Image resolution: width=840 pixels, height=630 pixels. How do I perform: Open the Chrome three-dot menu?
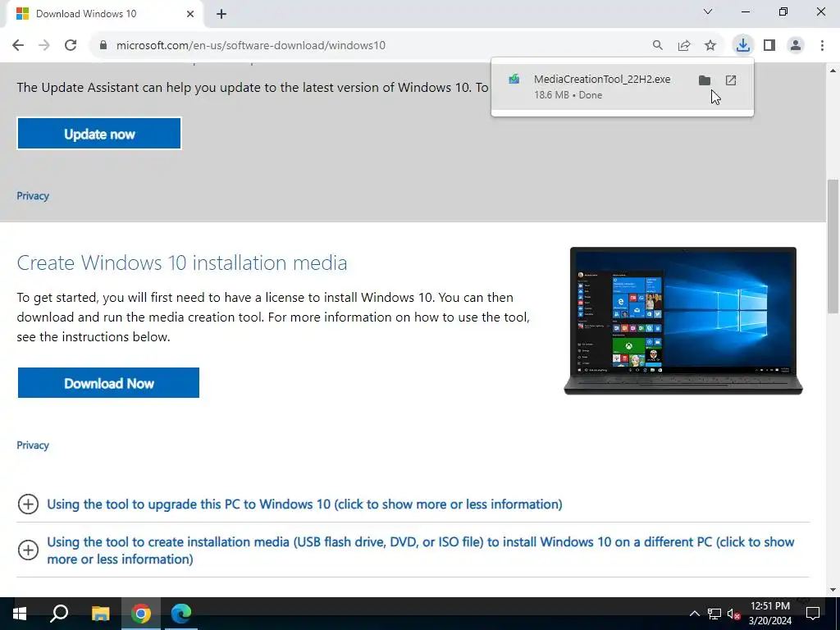point(822,46)
